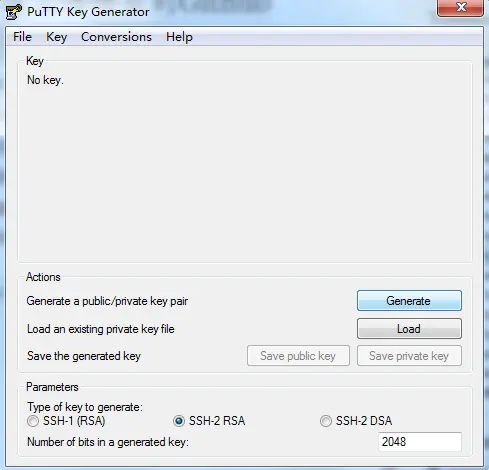The image size is (489, 470).
Task: Click the "Generate a public/private key pair" label
Action: tap(107, 301)
